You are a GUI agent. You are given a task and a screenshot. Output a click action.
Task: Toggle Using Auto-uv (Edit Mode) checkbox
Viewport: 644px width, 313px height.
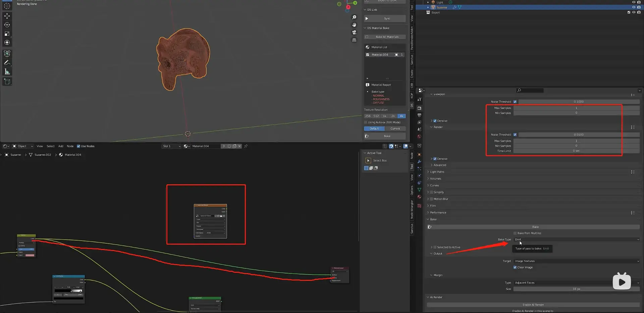pyautogui.click(x=366, y=122)
